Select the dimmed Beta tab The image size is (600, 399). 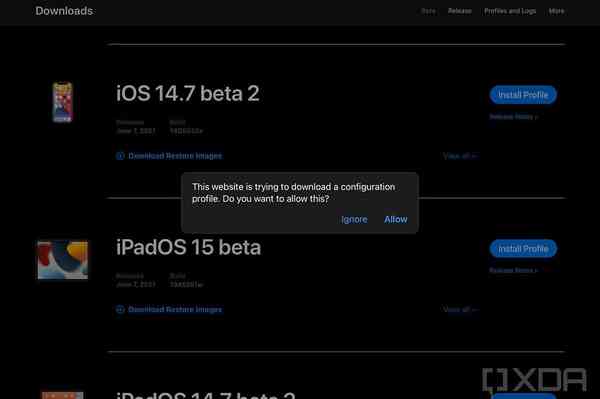(428, 11)
